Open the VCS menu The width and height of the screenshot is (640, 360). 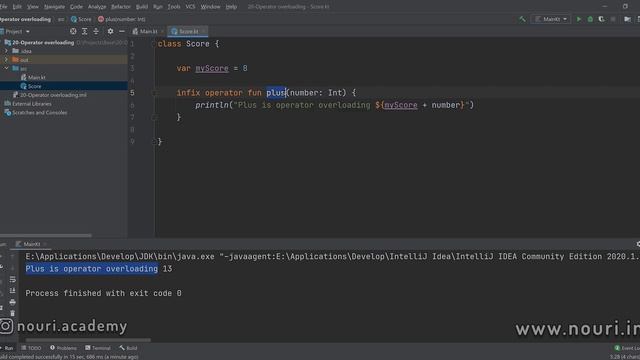pyautogui.click(x=190, y=7)
